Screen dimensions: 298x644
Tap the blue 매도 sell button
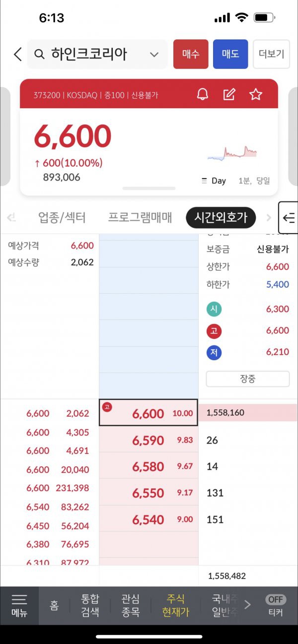click(x=230, y=54)
